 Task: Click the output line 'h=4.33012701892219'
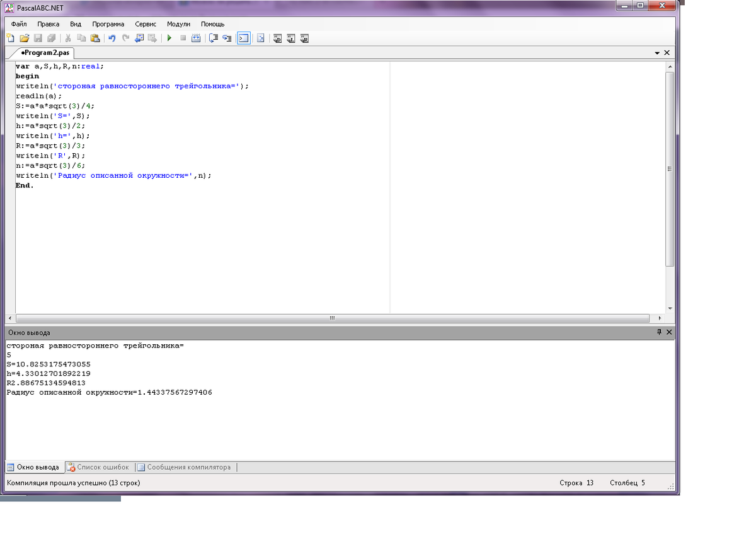(49, 373)
